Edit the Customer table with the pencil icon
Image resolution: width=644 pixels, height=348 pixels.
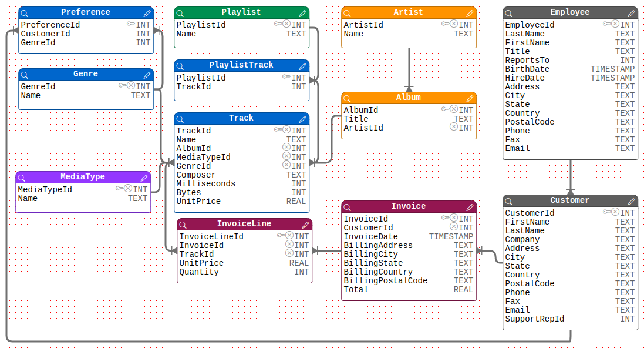630,200
